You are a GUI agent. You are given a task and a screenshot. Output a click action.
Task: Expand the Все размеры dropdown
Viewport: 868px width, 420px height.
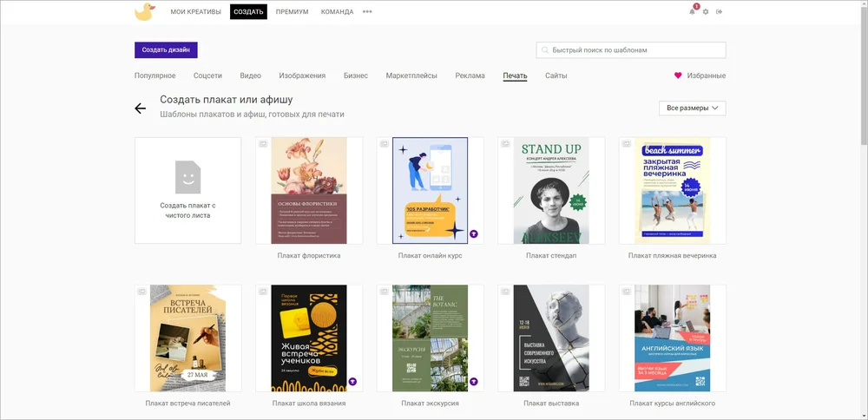click(x=694, y=108)
